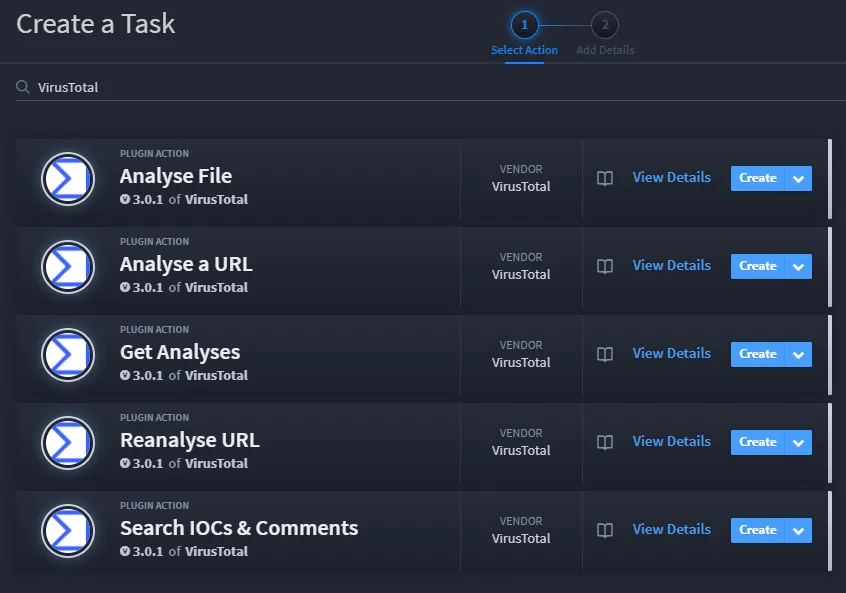This screenshot has width=846, height=593.
Task: Click the Get Analyses action title
Action: tap(180, 352)
